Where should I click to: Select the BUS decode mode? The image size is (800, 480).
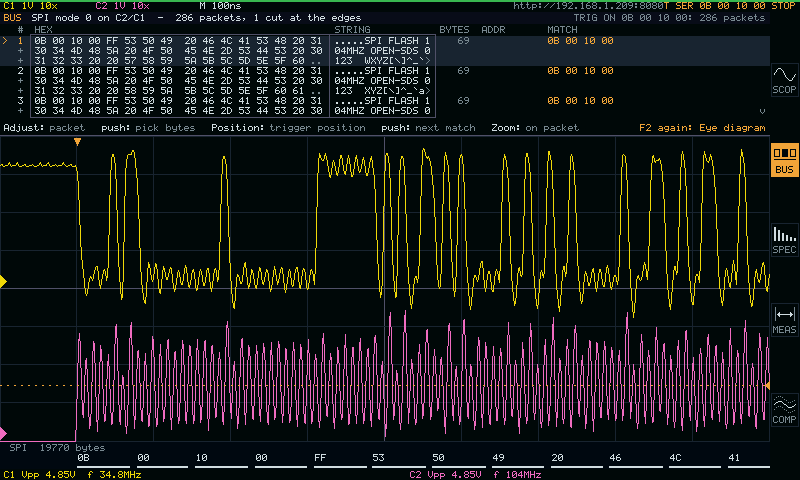pos(784,160)
